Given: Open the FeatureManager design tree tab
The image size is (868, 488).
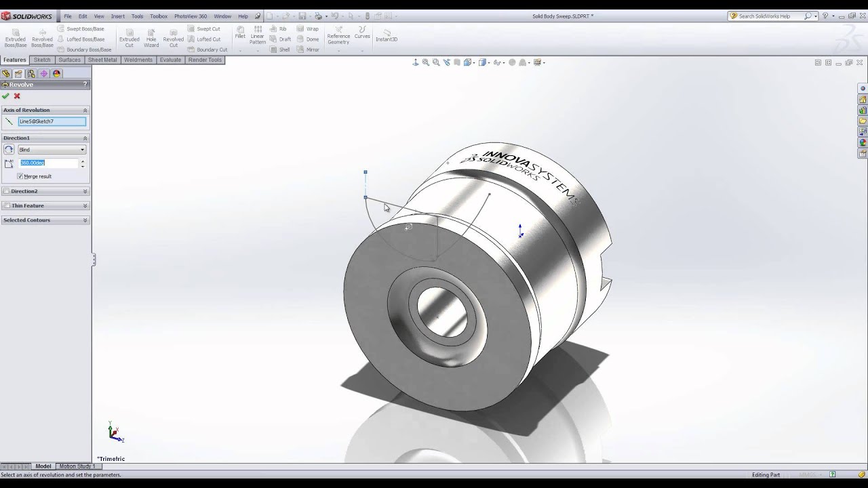Looking at the screenshot, I should 6,73.
